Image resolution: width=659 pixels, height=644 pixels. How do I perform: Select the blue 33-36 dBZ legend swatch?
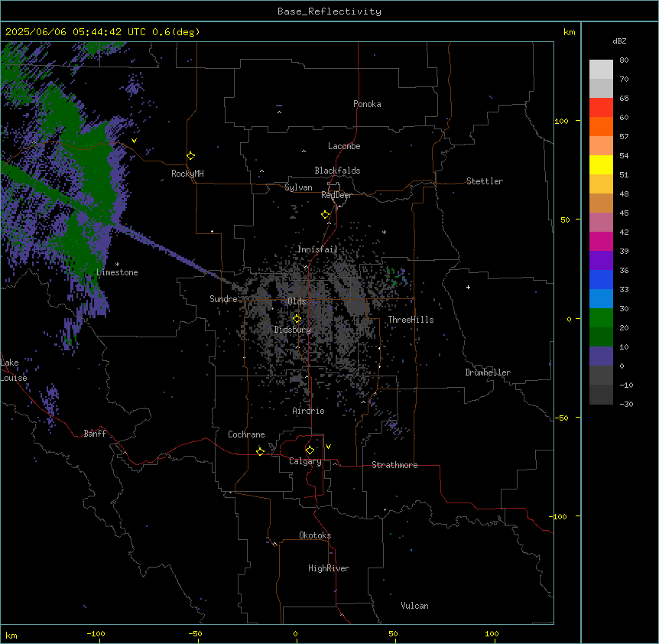(601, 280)
